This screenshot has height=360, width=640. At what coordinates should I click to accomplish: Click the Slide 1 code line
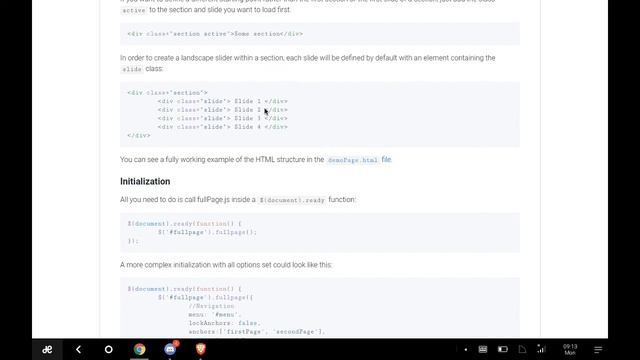(222, 101)
